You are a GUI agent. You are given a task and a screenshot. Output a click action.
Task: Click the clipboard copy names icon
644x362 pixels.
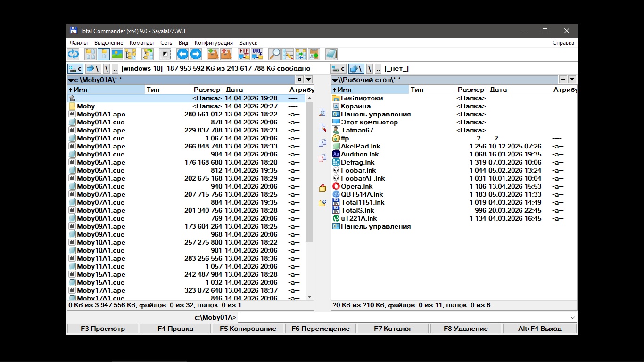314,54
